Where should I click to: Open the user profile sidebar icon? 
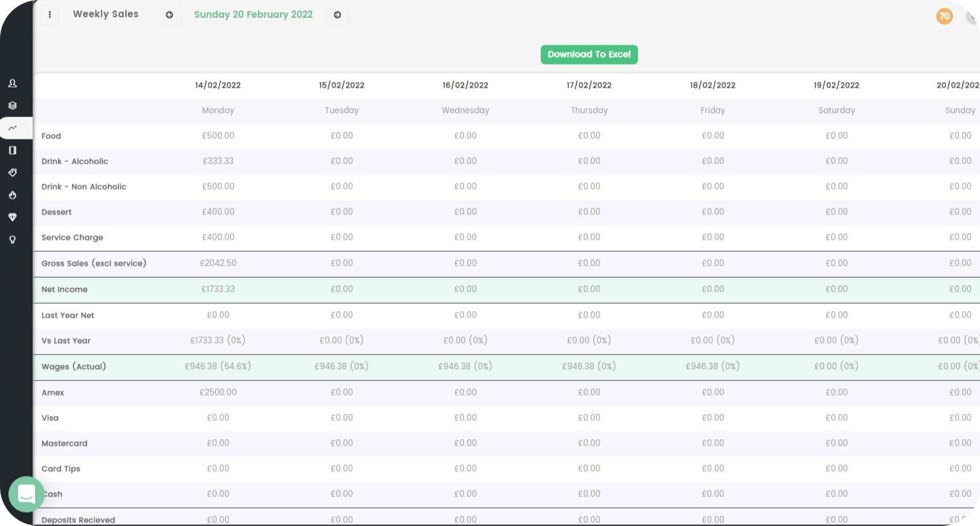(12, 83)
